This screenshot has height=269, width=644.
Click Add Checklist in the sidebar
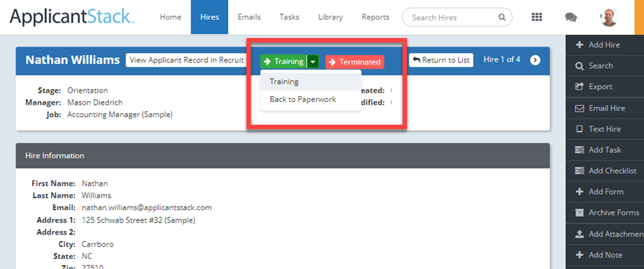pyautogui.click(x=605, y=171)
